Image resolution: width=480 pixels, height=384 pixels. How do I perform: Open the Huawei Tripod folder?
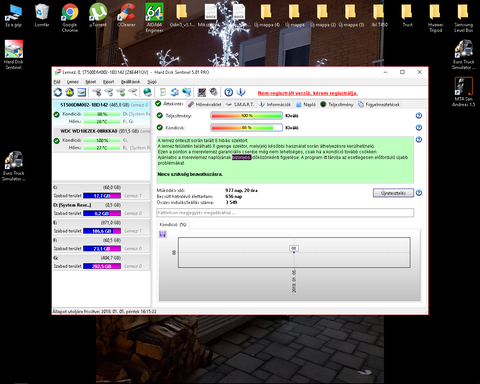pos(435,17)
